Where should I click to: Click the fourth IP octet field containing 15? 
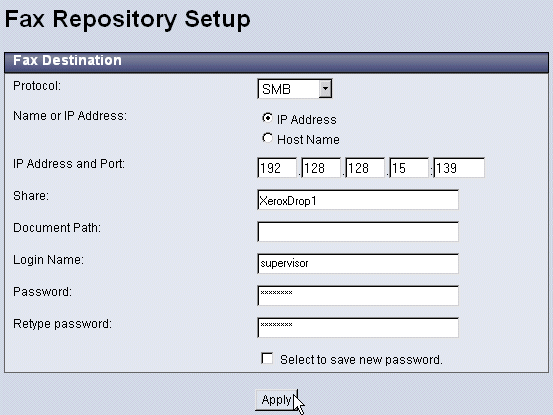[x=409, y=168]
